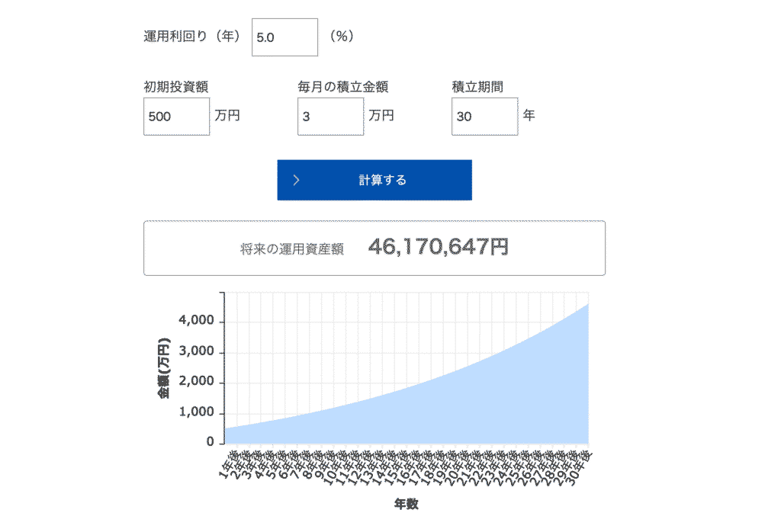Click the 30年後 x-axis label

[x=580, y=468]
